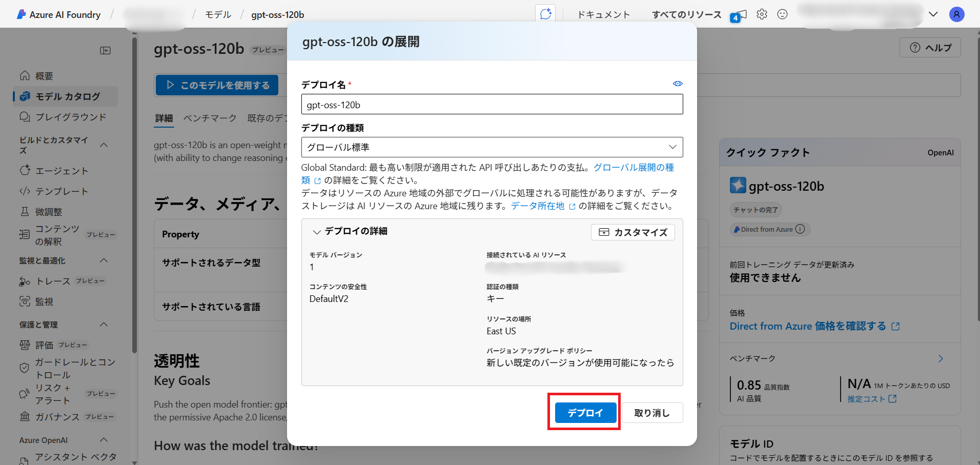The height and width of the screenshot is (465, 980).
Task: Open すべてのリソース in the header
Action: [687, 14]
